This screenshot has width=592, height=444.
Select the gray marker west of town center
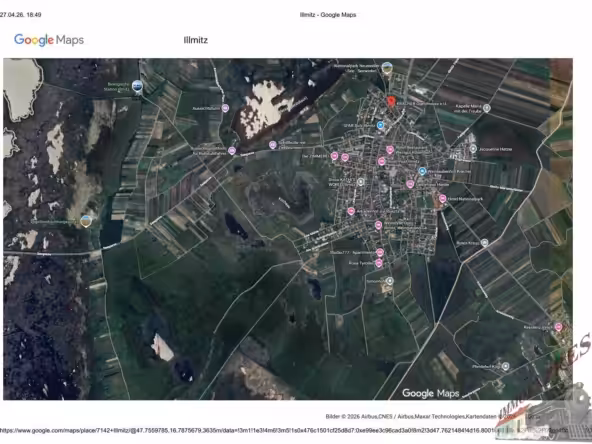pos(361,182)
